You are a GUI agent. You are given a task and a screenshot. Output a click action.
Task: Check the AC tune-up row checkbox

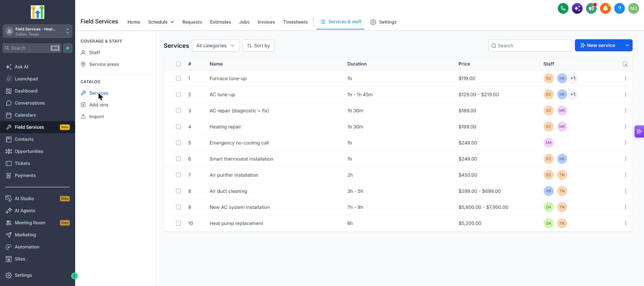178,94
